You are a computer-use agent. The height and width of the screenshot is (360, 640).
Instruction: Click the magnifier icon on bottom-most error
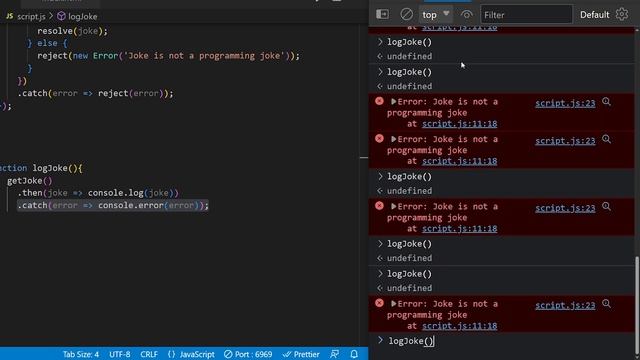pos(606,304)
